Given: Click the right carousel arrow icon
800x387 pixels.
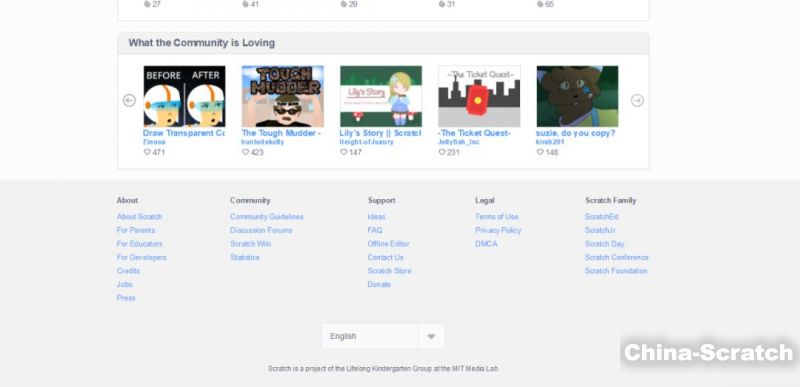Looking at the screenshot, I should click(x=637, y=100).
